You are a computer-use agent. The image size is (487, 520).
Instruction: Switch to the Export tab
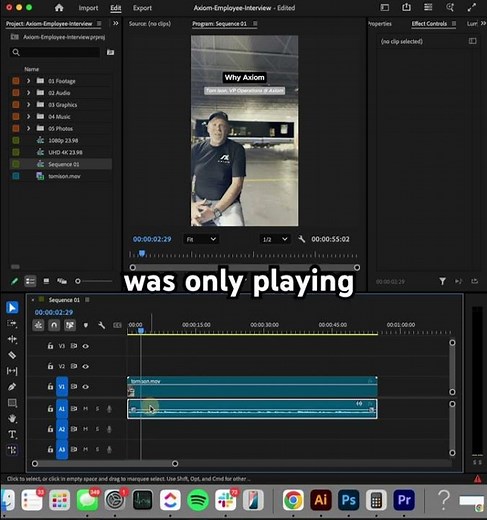(x=142, y=8)
